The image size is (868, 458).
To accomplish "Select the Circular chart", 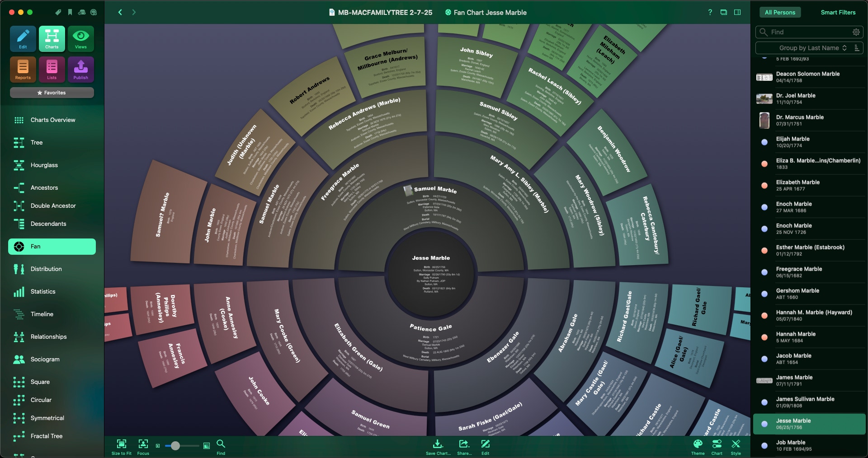I will point(52,400).
